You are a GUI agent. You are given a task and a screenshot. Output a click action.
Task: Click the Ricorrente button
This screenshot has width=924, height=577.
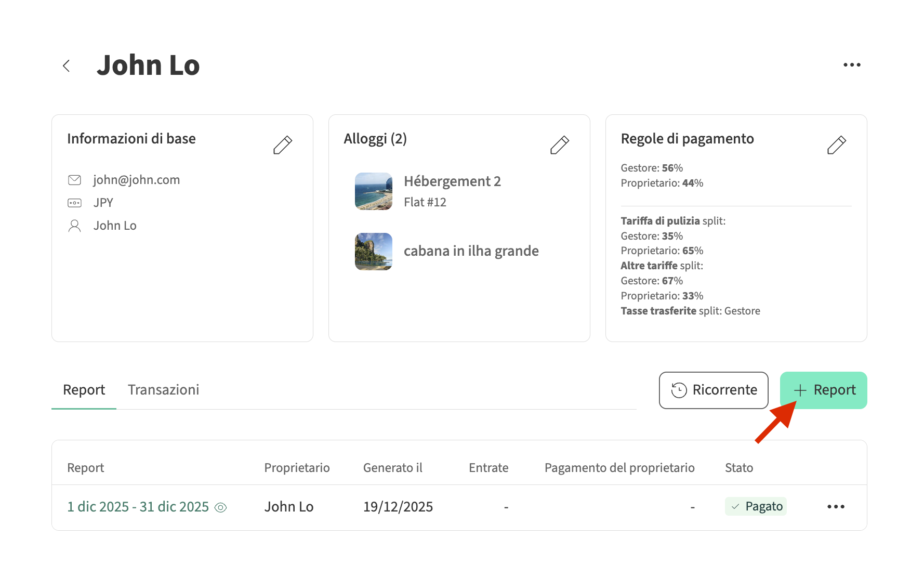coord(714,390)
